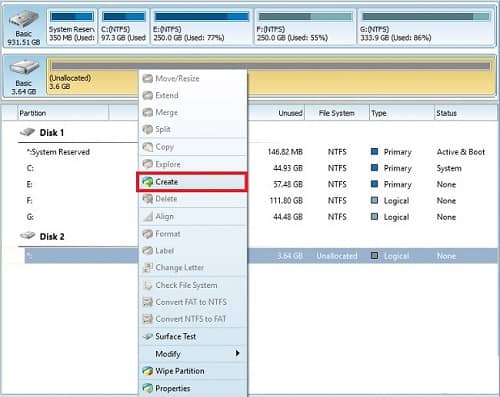Image resolution: width=500 pixels, height=397 pixels.
Task: Click the Wipe Partition icon
Action: pos(147,371)
